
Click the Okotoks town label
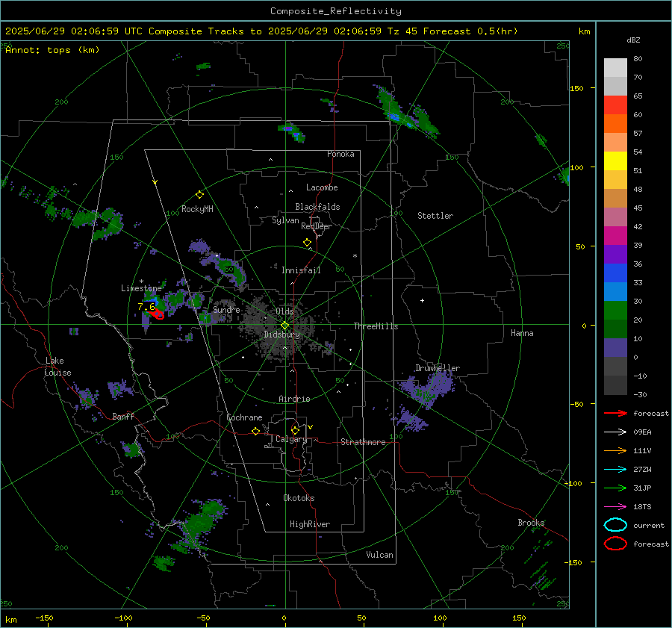pos(299,498)
